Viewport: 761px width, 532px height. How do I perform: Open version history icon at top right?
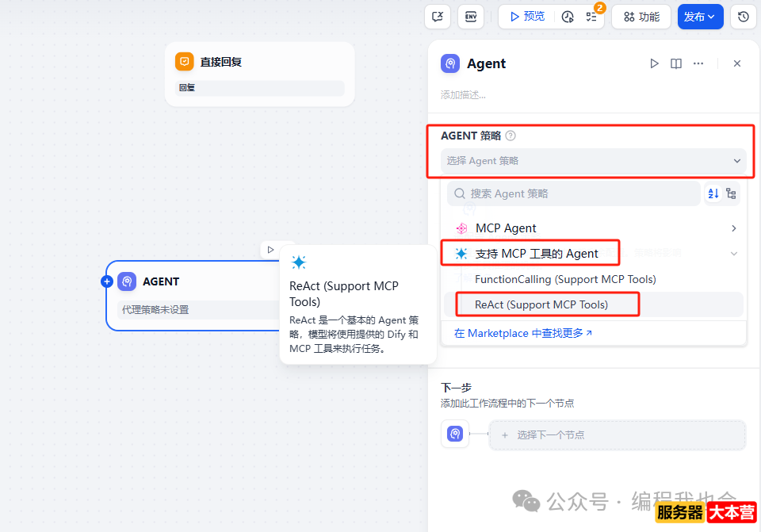click(743, 17)
